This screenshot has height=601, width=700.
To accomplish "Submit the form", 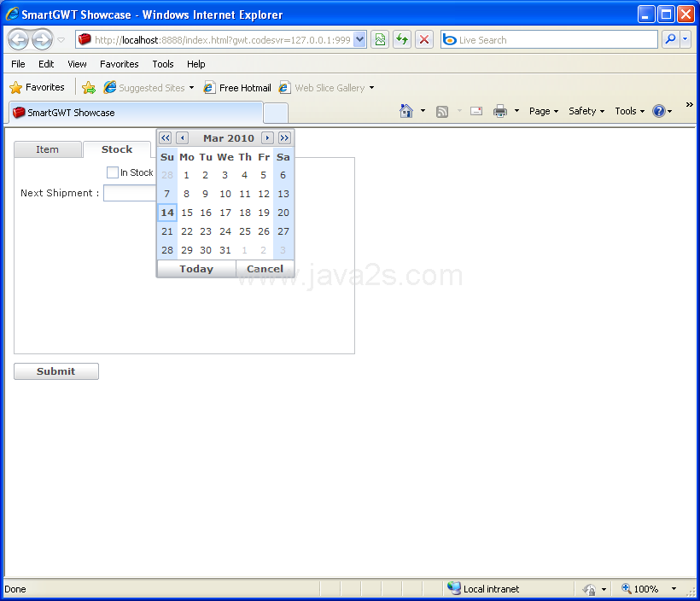I will (x=56, y=371).
